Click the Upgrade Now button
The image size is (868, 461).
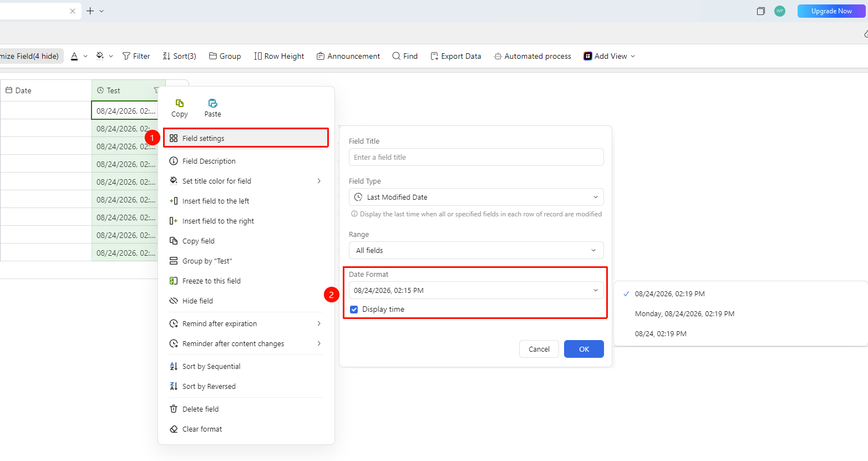831,11
